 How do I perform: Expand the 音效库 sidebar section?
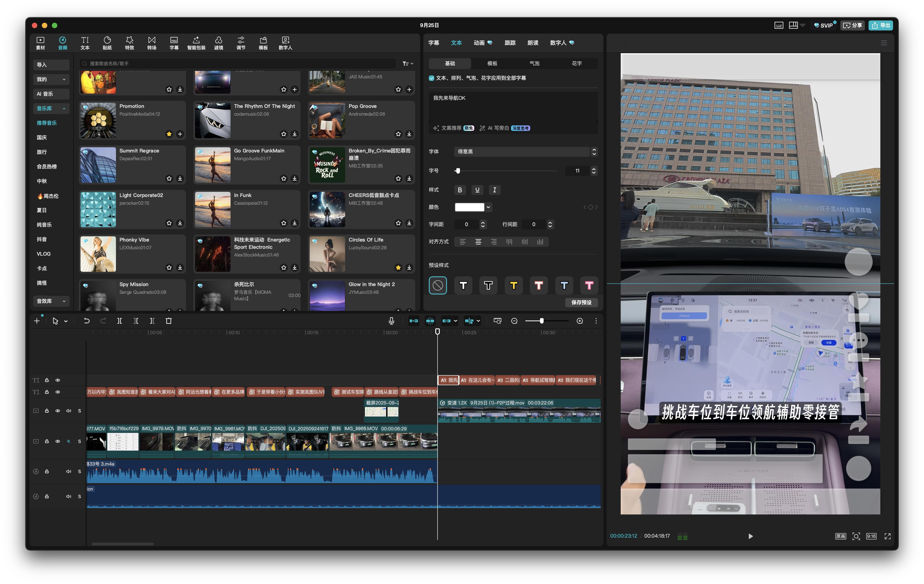point(51,301)
